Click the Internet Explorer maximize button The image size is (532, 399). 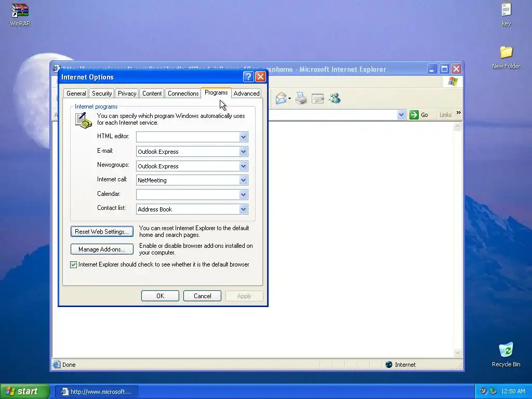tap(444, 69)
